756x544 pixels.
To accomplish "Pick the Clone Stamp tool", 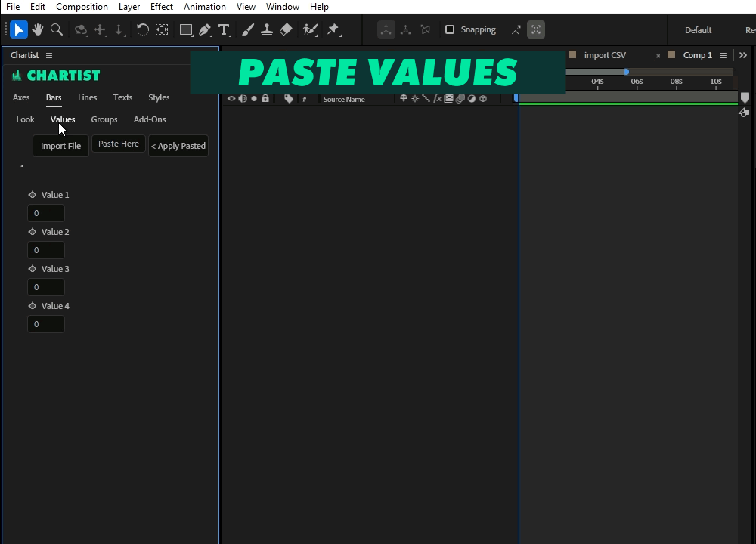I will pyautogui.click(x=267, y=29).
